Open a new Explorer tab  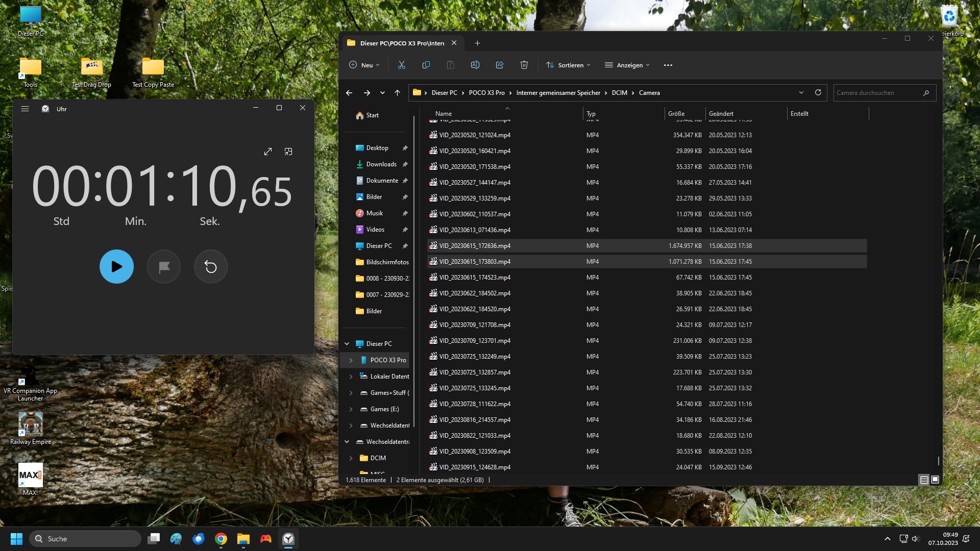(477, 43)
